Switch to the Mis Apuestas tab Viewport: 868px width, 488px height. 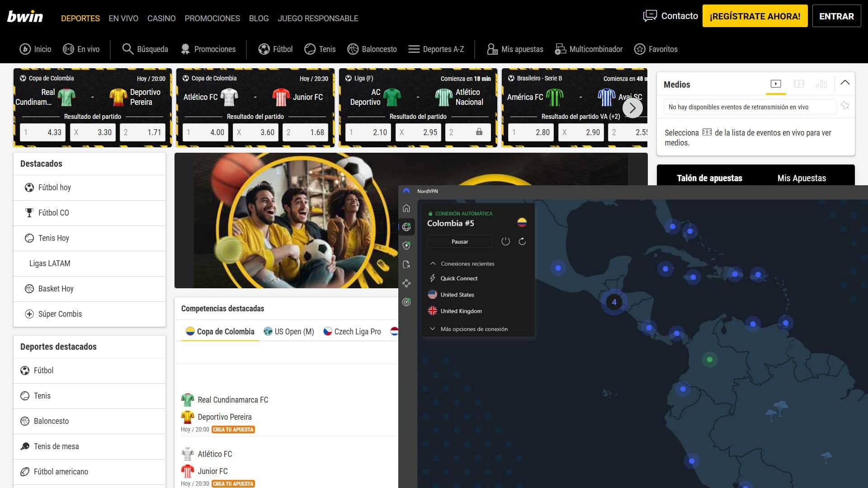(802, 178)
